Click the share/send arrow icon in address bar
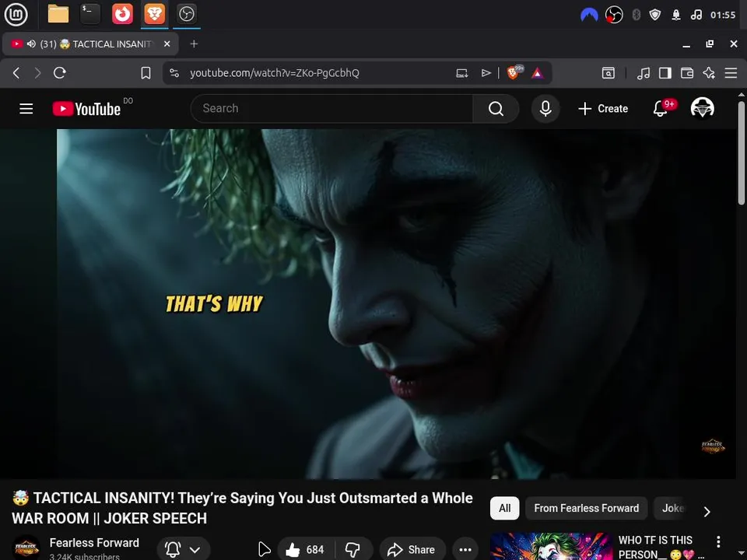This screenshot has width=747, height=560. 486,73
